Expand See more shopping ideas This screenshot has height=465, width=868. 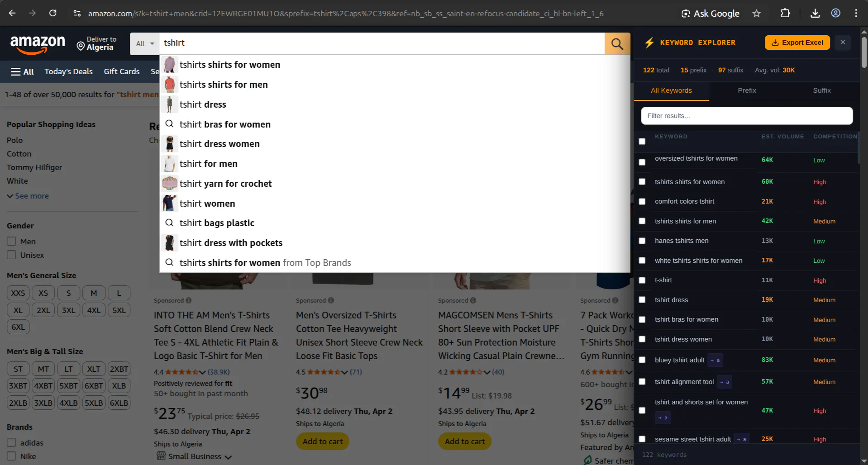pos(28,196)
